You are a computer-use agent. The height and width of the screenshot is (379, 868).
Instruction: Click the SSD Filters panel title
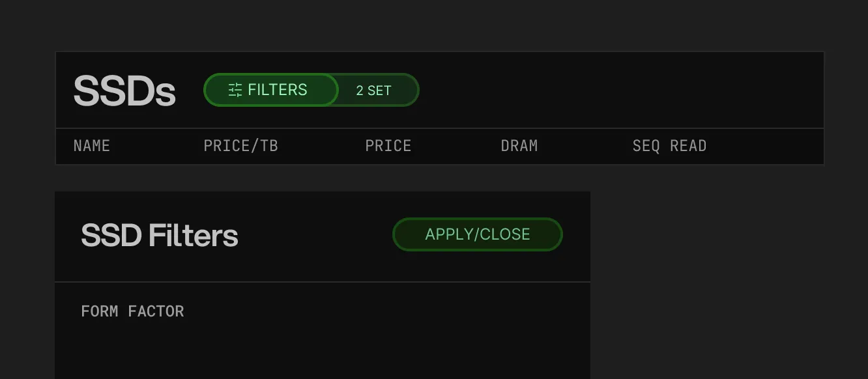pyautogui.click(x=160, y=235)
